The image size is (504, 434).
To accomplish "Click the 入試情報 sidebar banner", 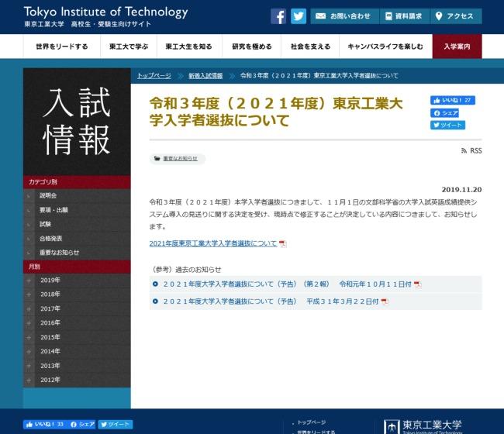I will pyautogui.click(x=77, y=122).
